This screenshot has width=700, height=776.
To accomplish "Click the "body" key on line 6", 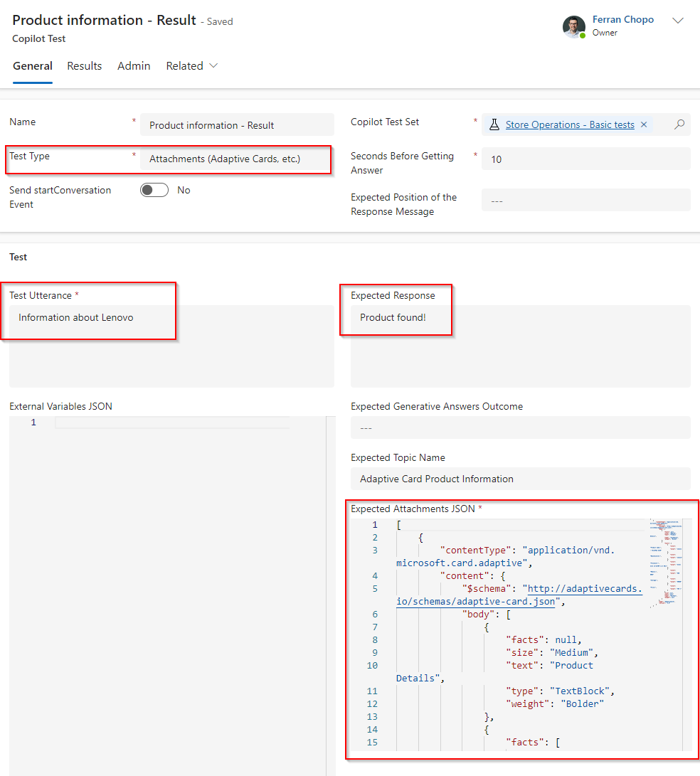I will [478, 614].
